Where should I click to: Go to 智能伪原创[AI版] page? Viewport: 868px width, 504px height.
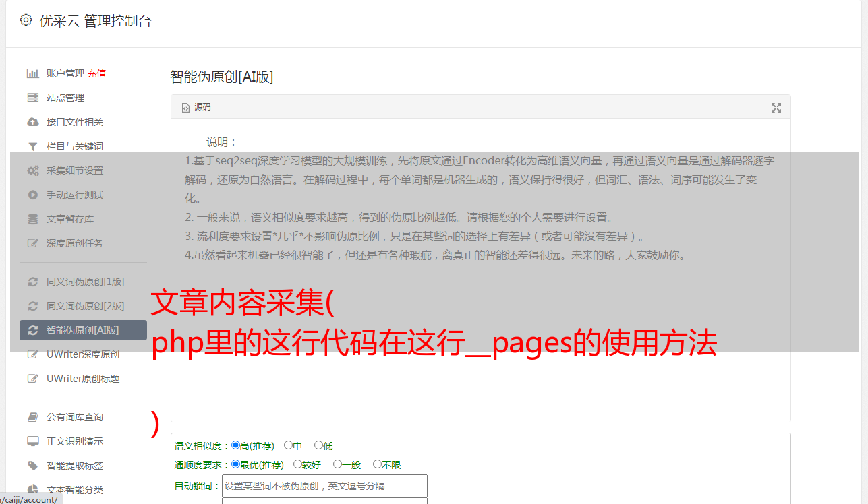[83, 330]
